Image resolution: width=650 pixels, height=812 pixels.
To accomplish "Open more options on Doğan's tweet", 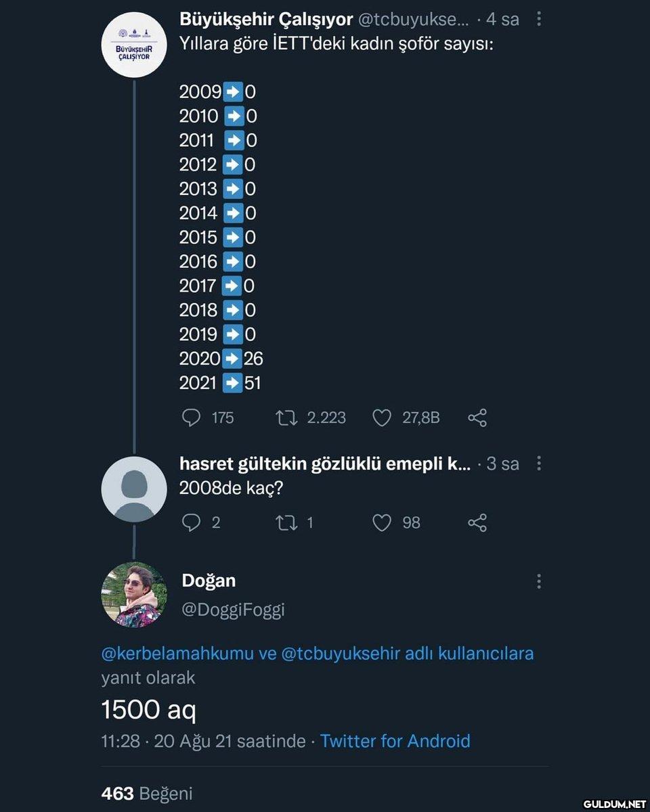I will (x=539, y=581).
